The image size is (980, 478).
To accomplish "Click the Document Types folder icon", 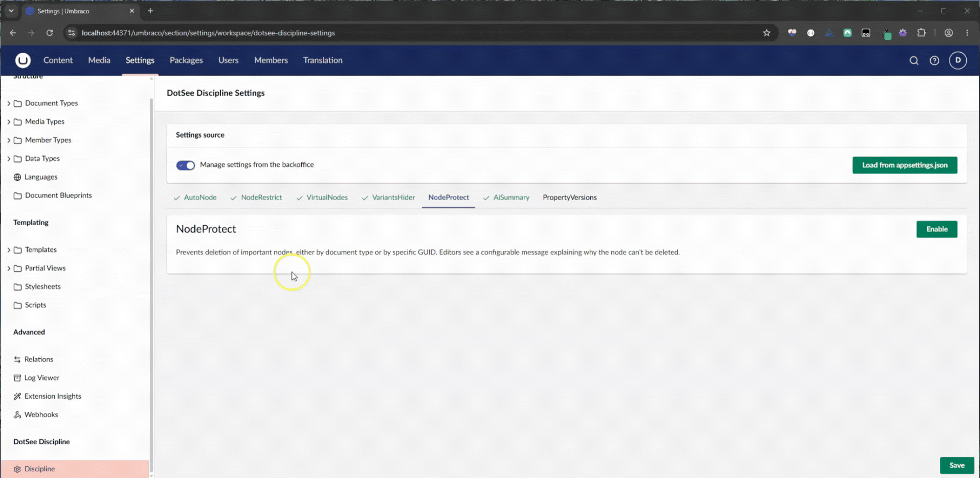I will pyautogui.click(x=17, y=103).
